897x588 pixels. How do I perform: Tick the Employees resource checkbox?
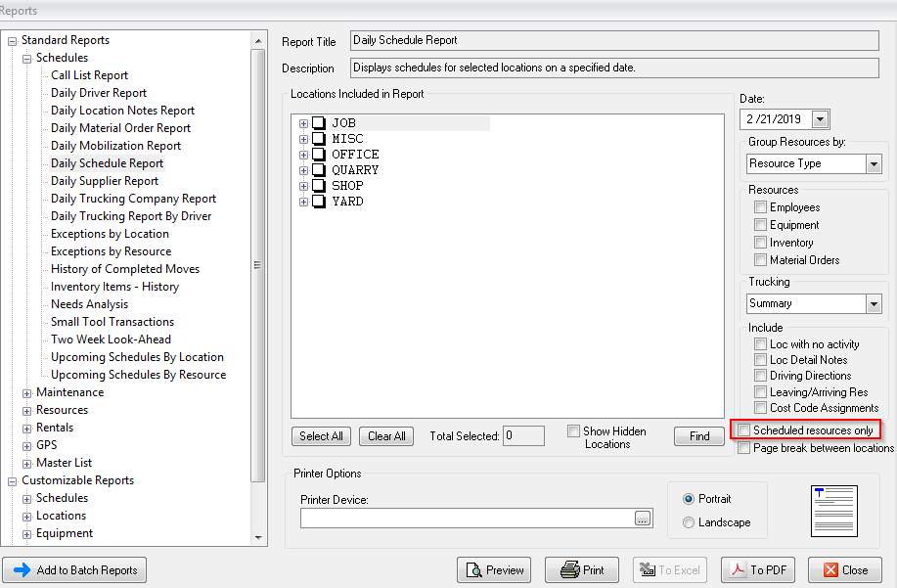(x=760, y=207)
